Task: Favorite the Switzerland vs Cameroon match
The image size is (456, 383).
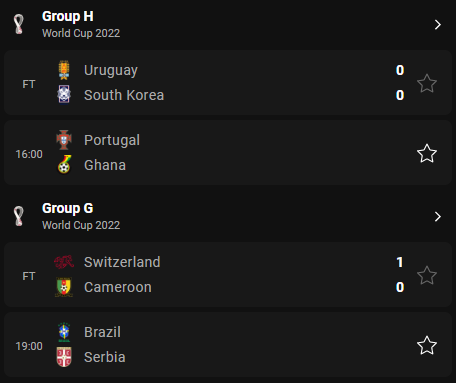Action: click(x=427, y=275)
